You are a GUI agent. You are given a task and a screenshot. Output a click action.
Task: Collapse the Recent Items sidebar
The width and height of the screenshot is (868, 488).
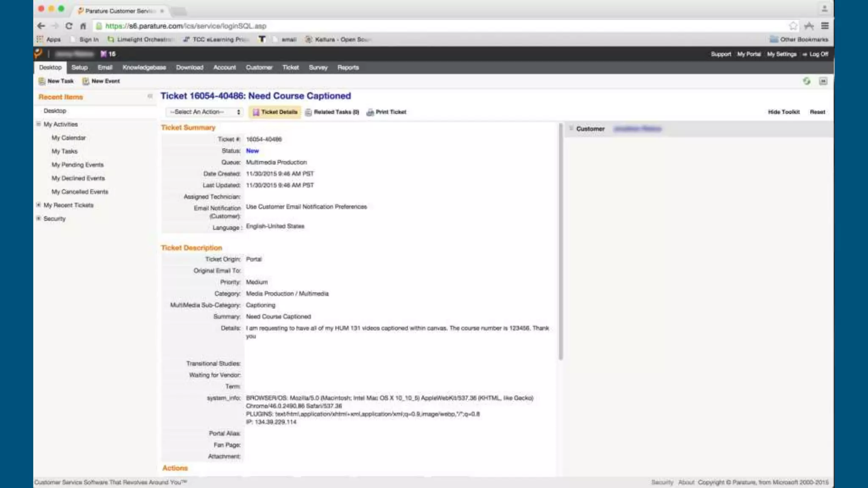[x=150, y=97]
